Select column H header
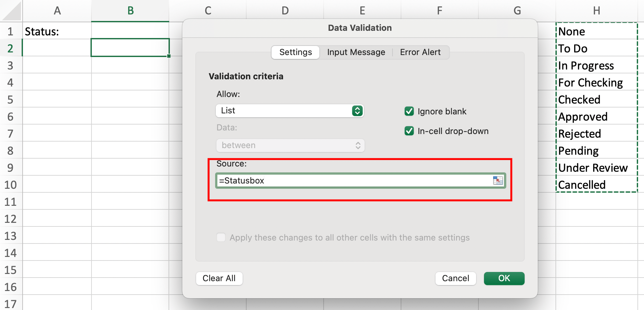 click(596, 11)
